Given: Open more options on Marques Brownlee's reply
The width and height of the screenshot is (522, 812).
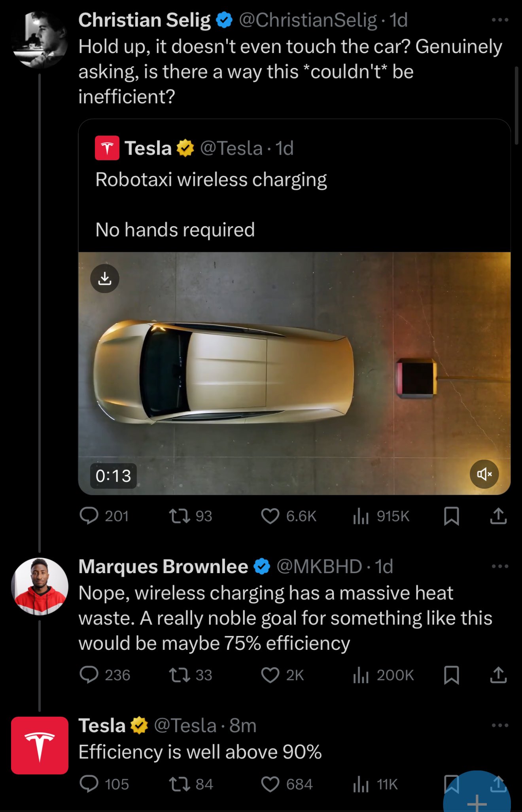Looking at the screenshot, I should (500, 566).
